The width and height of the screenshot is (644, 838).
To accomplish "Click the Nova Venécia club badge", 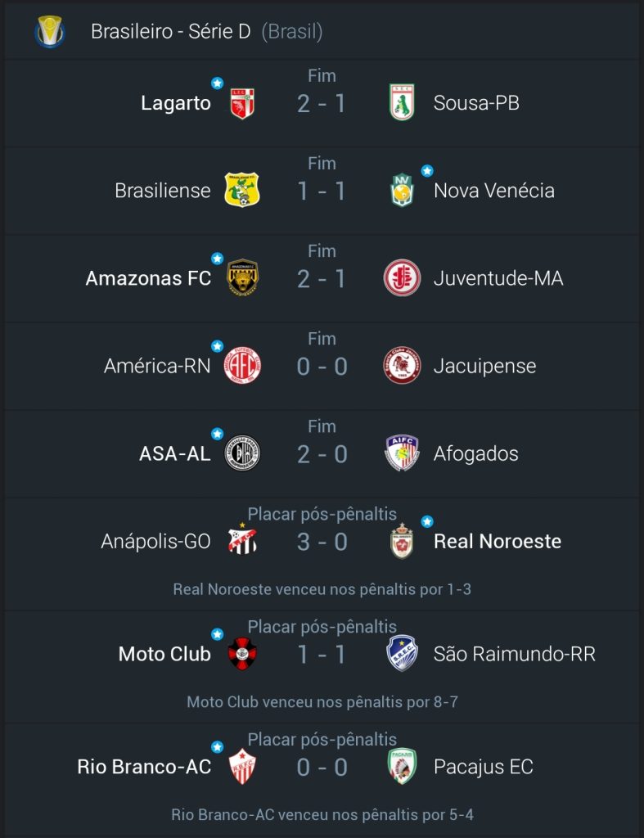I will 402,191.
